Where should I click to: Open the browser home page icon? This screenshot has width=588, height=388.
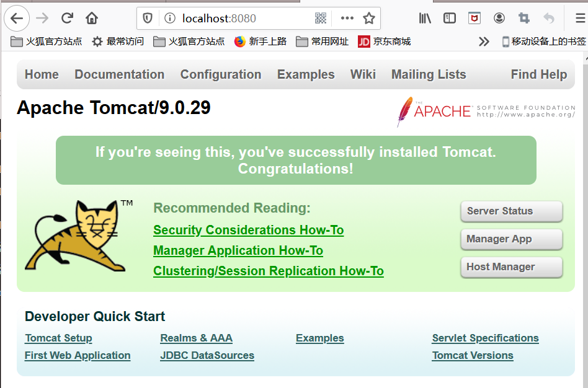click(92, 18)
